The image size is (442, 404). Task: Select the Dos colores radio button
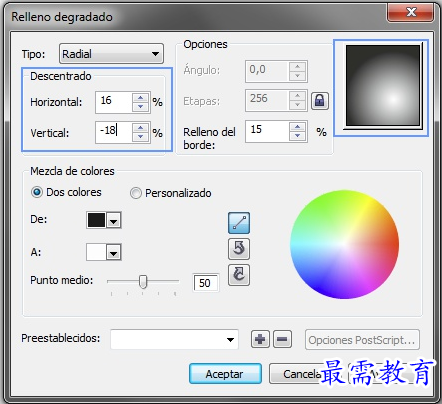tap(36, 192)
